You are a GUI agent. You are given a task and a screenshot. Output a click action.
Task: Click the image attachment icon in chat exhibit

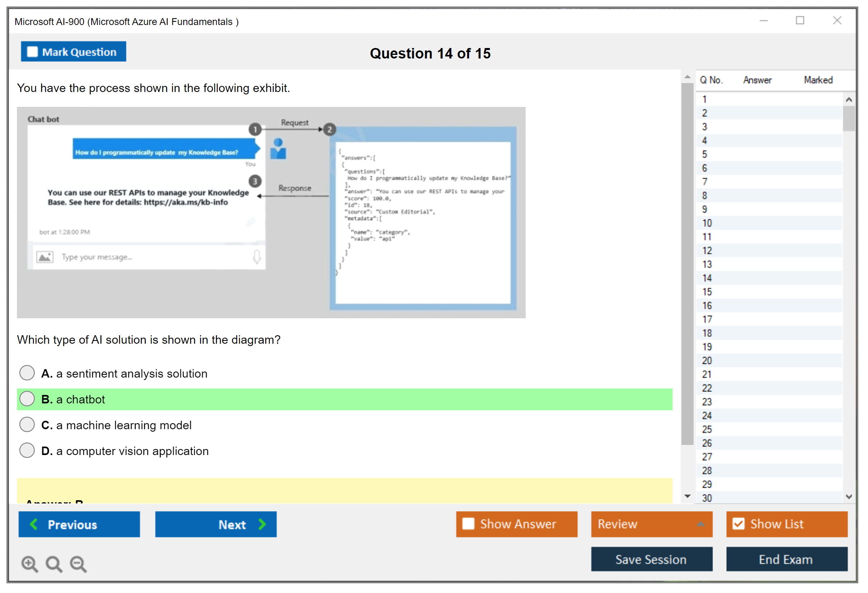coord(45,257)
